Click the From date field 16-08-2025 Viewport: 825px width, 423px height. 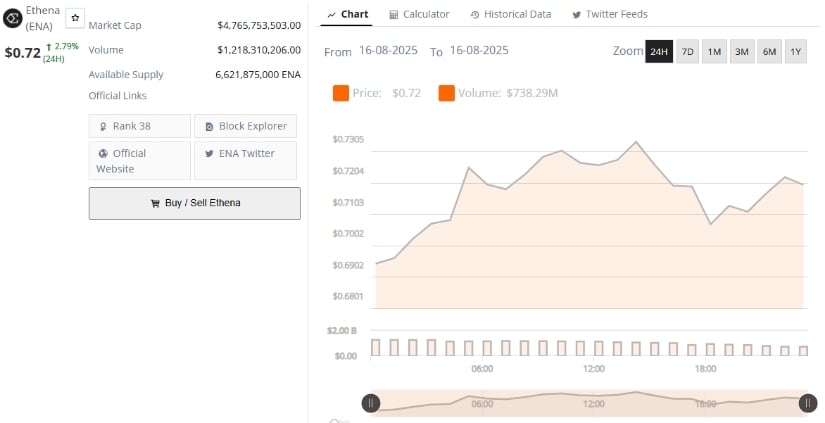[x=388, y=51]
